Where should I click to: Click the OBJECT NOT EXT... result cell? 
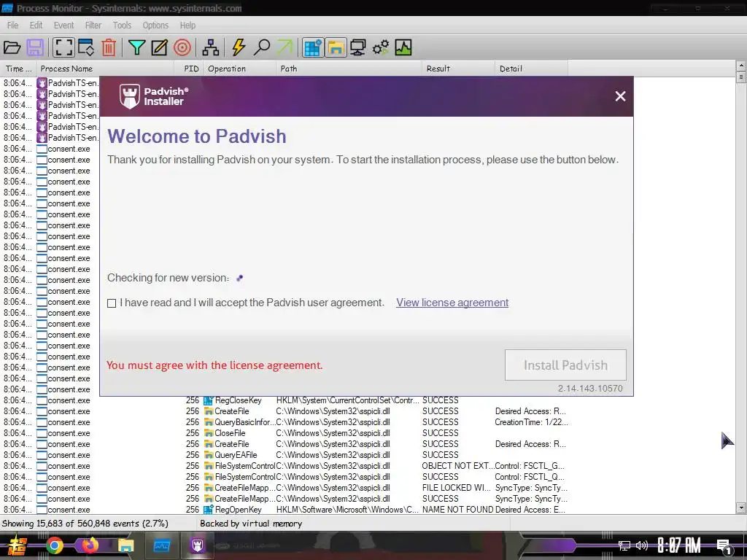pos(458,466)
